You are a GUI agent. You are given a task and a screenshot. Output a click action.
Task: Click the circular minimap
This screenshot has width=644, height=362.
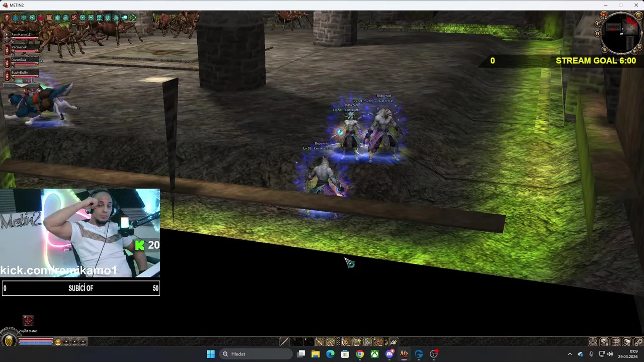pyautogui.click(x=621, y=33)
